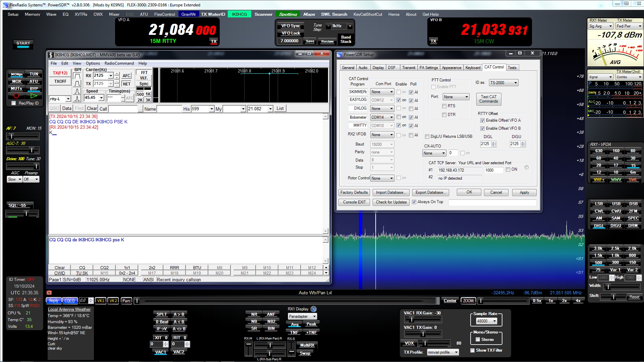
Task: Enable the Stereo checkbox
Action: point(478,340)
